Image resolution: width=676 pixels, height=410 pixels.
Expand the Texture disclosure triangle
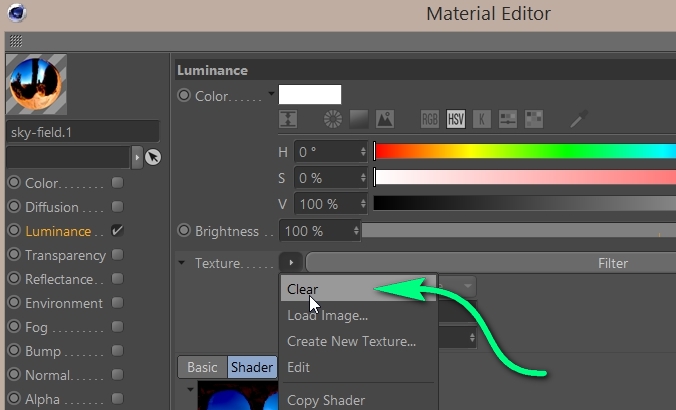tap(182, 263)
